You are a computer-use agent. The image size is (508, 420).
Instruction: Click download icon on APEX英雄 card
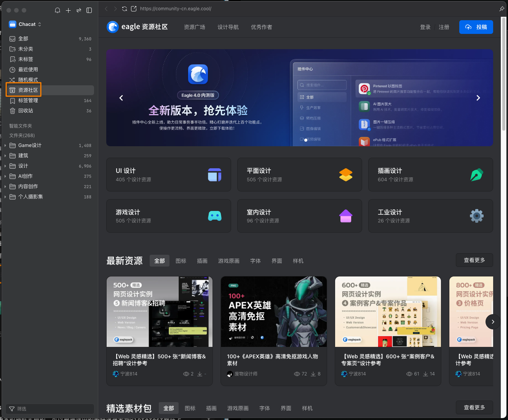tap(313, 374)
